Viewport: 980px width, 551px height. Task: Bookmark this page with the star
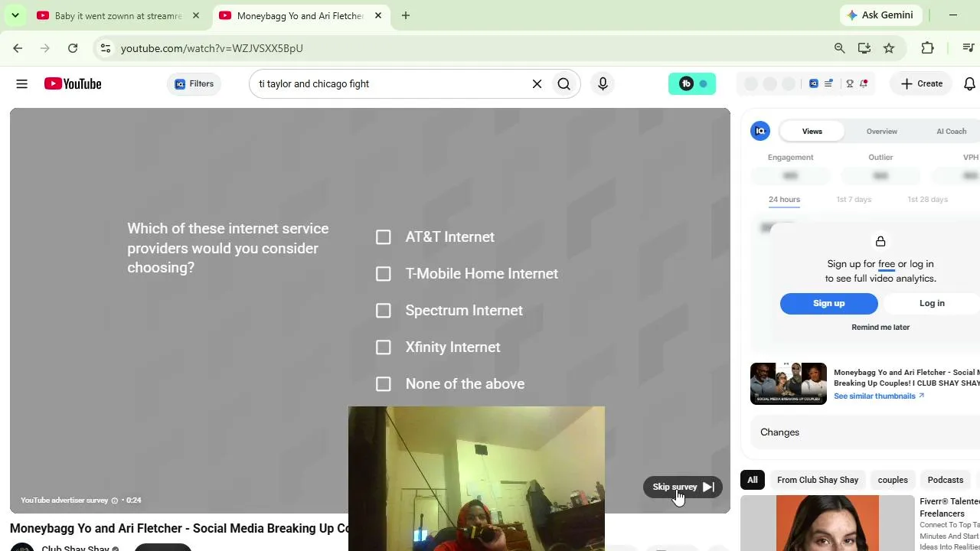pos(889,48)
